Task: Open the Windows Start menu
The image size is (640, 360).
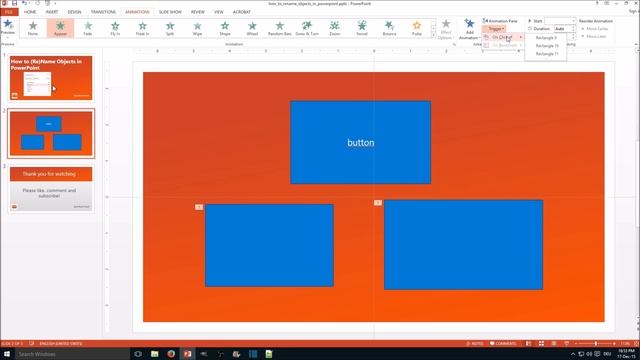Action: tap(7, 354)
